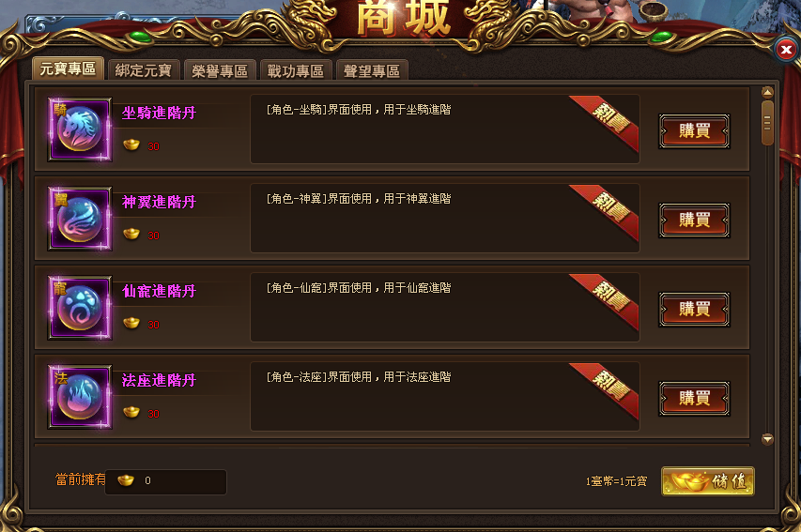The image size is (801, 532).
Task: Open the 聲望專區 tab
Action: click(372, 70)
